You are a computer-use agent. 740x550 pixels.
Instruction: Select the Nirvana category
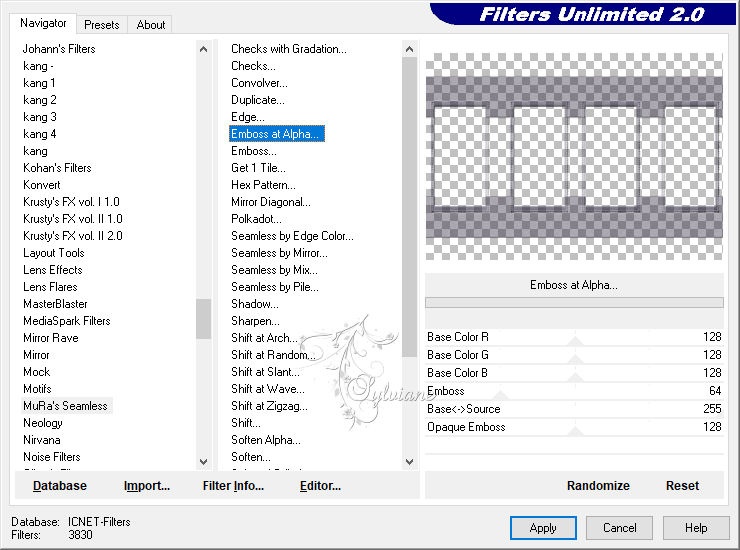coord(42,440)
